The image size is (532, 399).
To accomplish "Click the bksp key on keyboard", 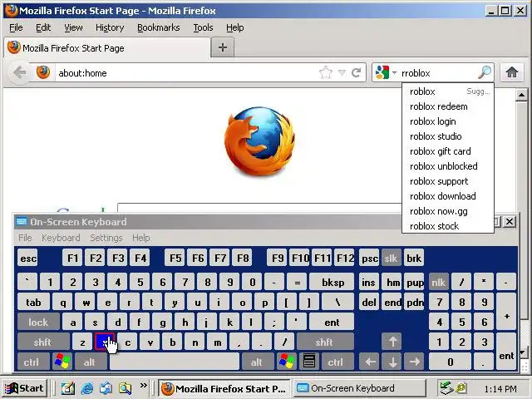I will click(332, 283).
